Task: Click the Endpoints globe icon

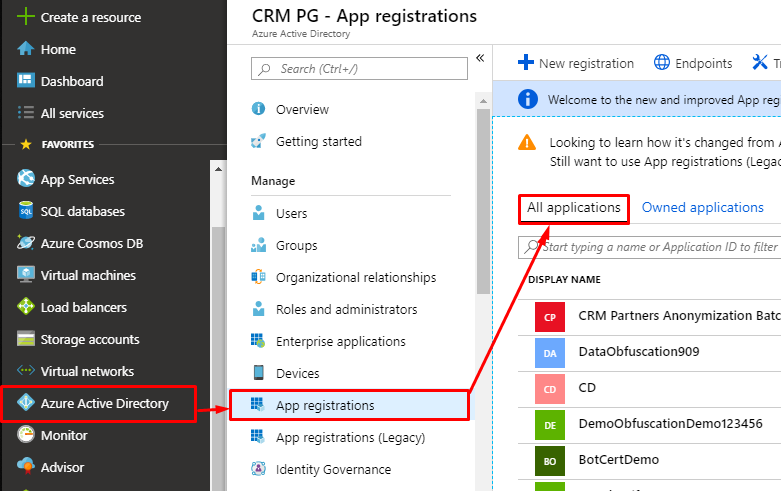Action: [x=662, y=63]
